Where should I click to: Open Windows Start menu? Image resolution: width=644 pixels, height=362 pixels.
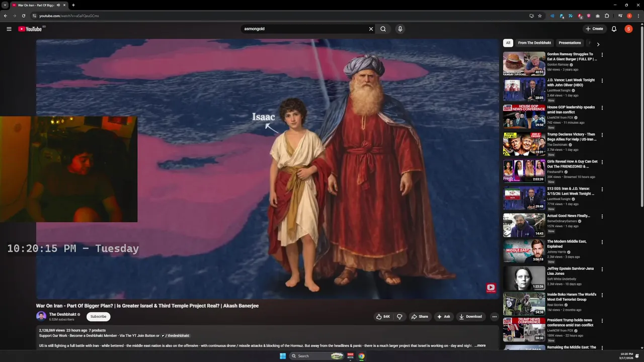coord(283,356)
